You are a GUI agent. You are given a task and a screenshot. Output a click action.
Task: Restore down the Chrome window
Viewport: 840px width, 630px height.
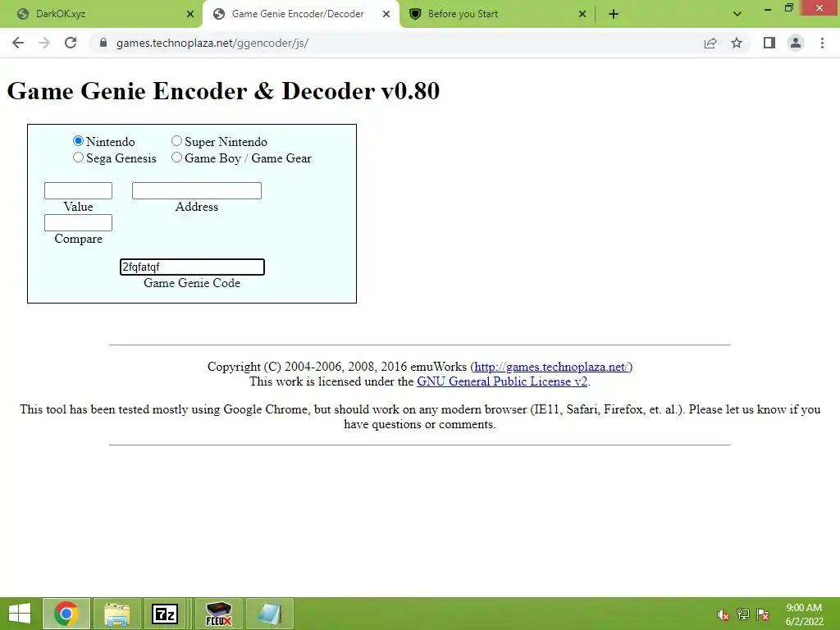tap(789, 8)
